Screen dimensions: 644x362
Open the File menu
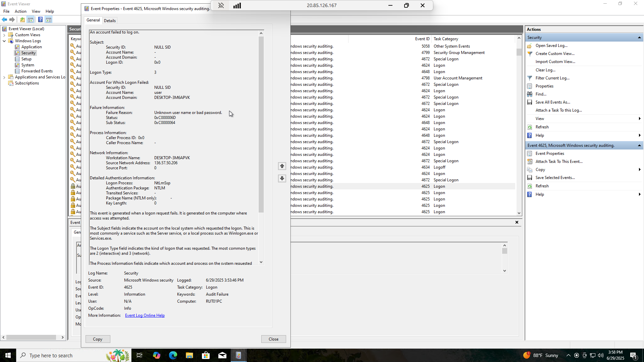click(x=6, y=11)
